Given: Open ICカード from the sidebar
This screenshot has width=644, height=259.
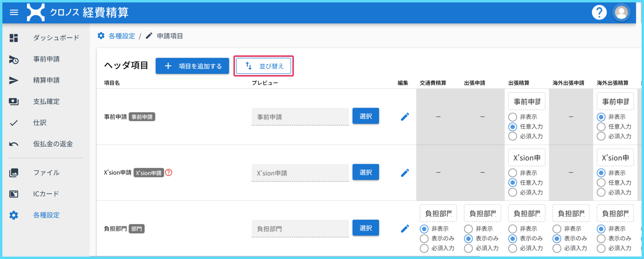Looking at the screenshot, I should click(x=46, y=194).
